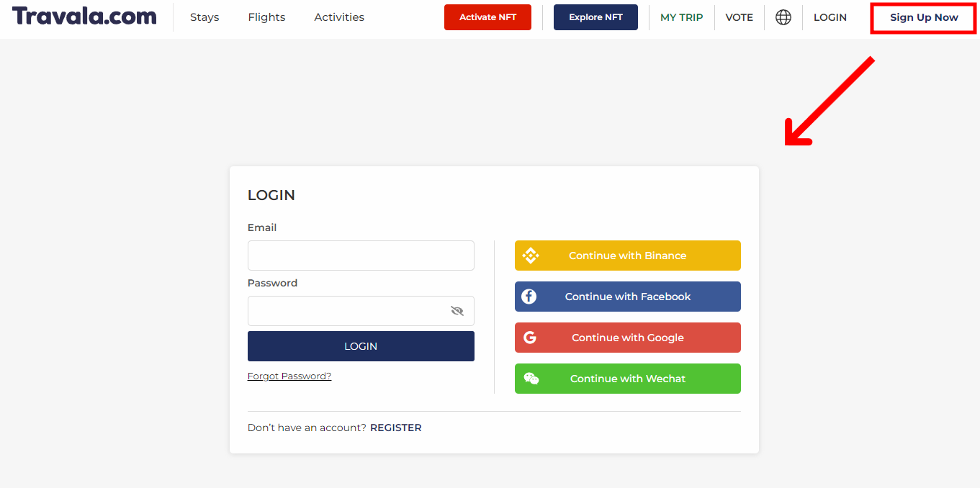980x488 pixels.
Task: Continue with Google sign-in
Action: coord(628,338)
